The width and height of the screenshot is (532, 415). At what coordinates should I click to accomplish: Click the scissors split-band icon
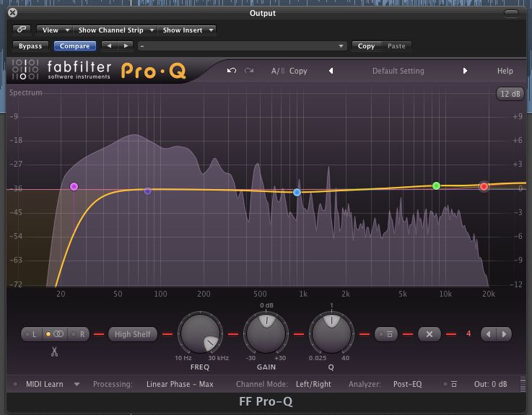coord(54,351)
